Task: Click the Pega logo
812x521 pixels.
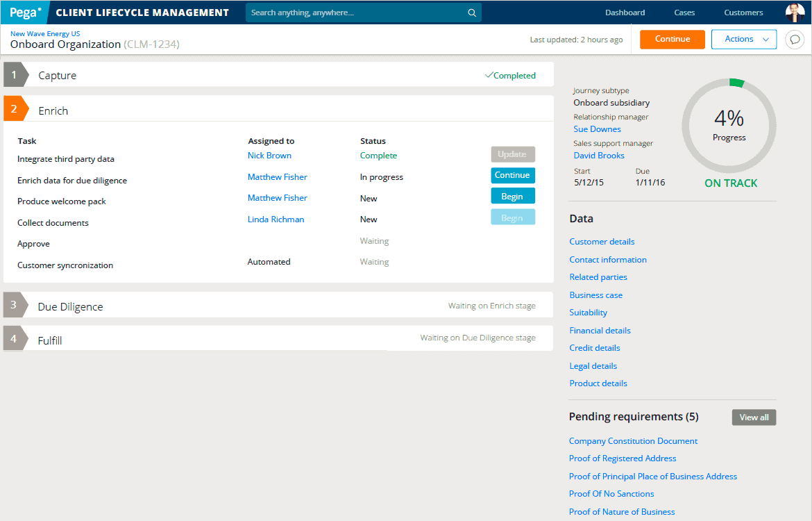Action: [25, 13]
